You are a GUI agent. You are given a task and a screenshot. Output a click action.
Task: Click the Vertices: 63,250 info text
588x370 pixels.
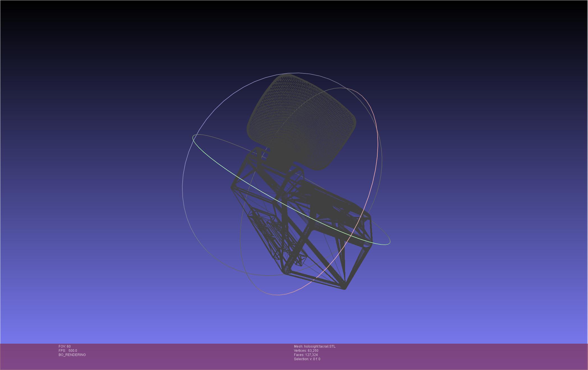[306, 351]
